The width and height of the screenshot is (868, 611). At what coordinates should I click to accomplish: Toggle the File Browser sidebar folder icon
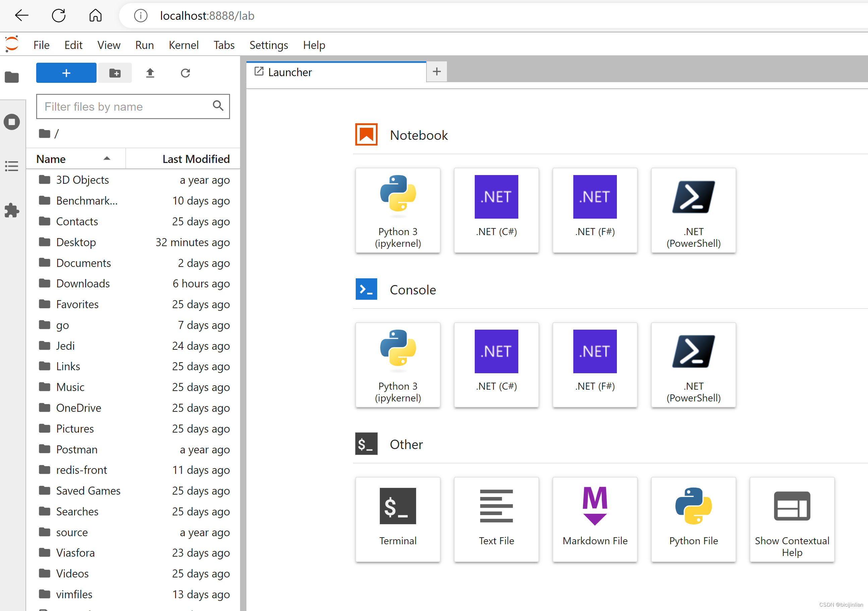[12, 77]
